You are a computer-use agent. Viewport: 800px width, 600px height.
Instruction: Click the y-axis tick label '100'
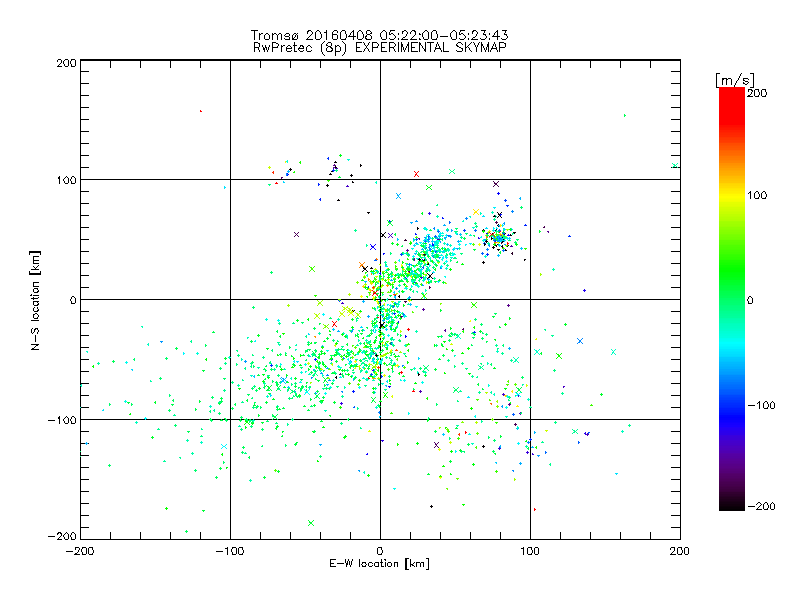click(66, 180)
